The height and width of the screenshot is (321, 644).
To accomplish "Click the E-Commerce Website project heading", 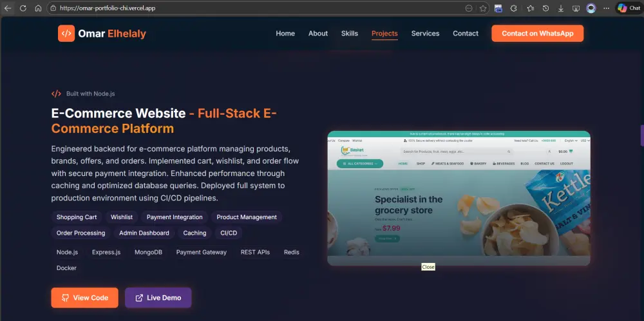I will pos(164,121).
